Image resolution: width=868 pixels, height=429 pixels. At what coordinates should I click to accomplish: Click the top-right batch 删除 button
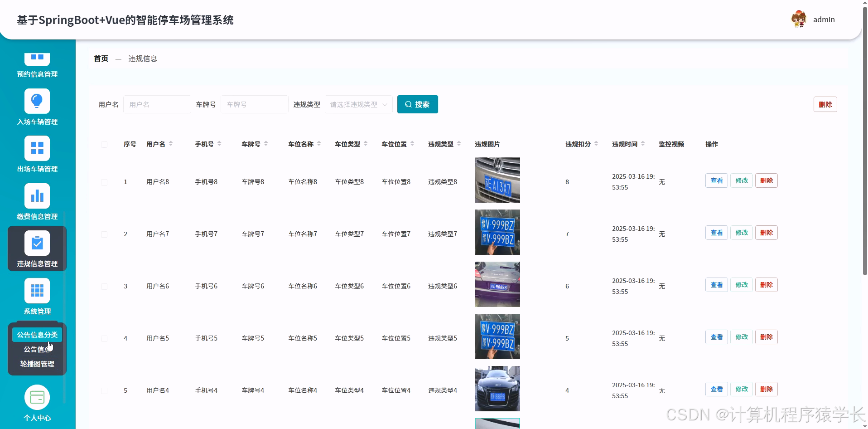(825, 104)
